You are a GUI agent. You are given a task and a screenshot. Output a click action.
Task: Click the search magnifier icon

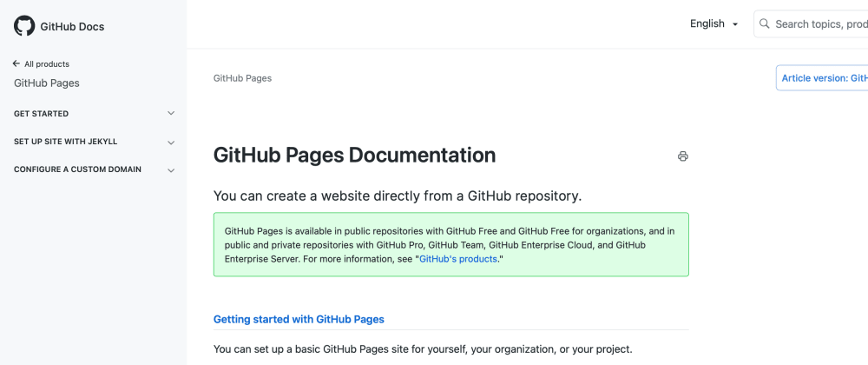tap(765, 23)
